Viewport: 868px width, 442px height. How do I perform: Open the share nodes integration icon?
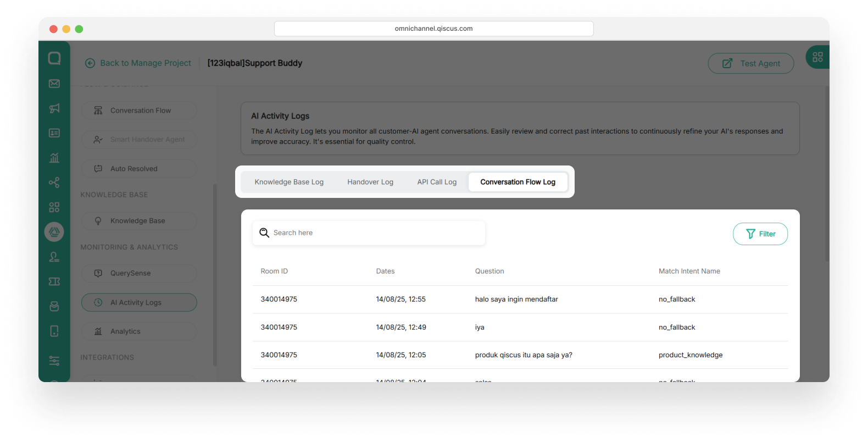coord(54,183)
